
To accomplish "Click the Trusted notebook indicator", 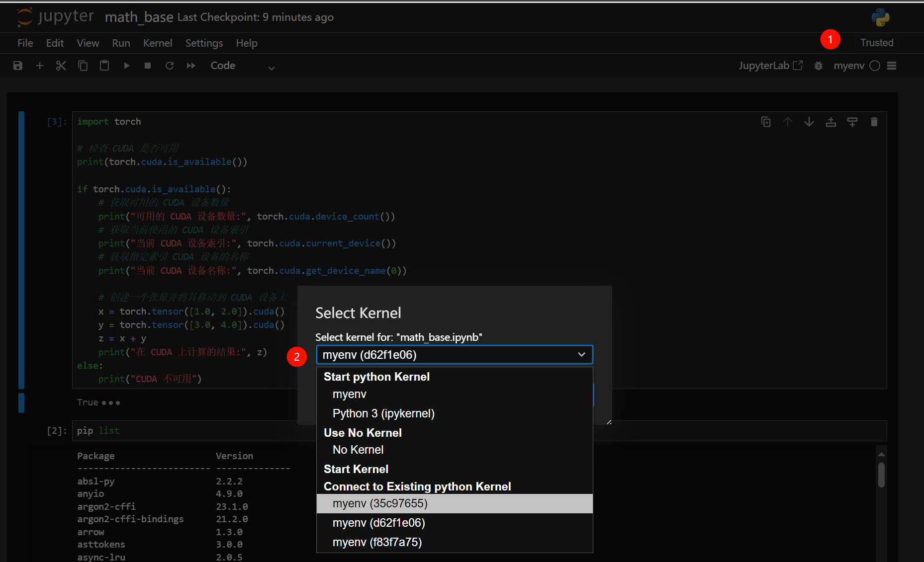I will [877, 43].
